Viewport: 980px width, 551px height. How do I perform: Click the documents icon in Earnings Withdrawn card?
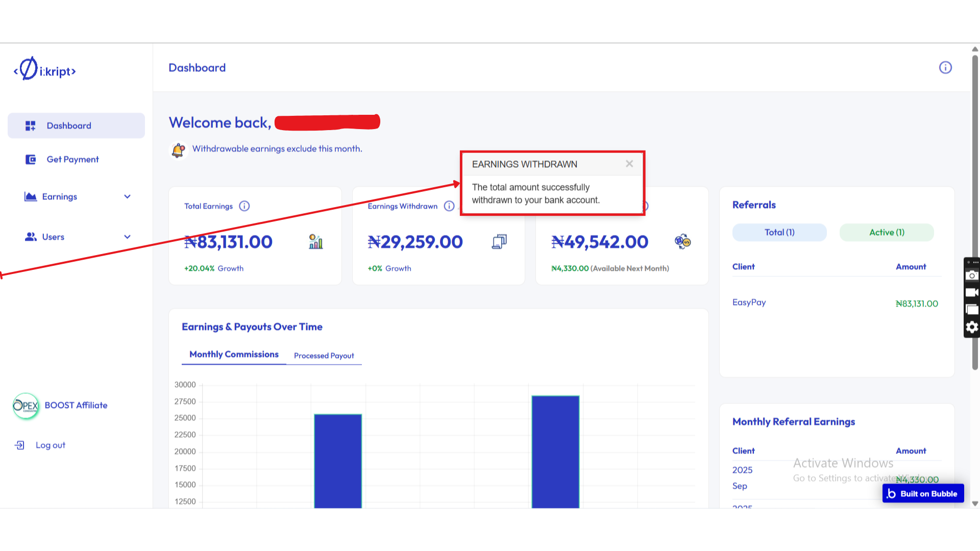coord(499,242)
